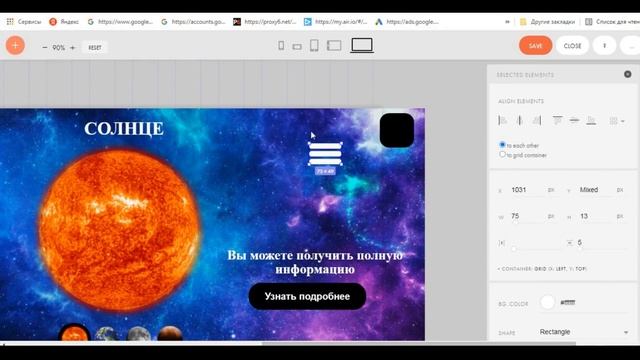Click the Y position field showing Mixed

coord(596,190)
